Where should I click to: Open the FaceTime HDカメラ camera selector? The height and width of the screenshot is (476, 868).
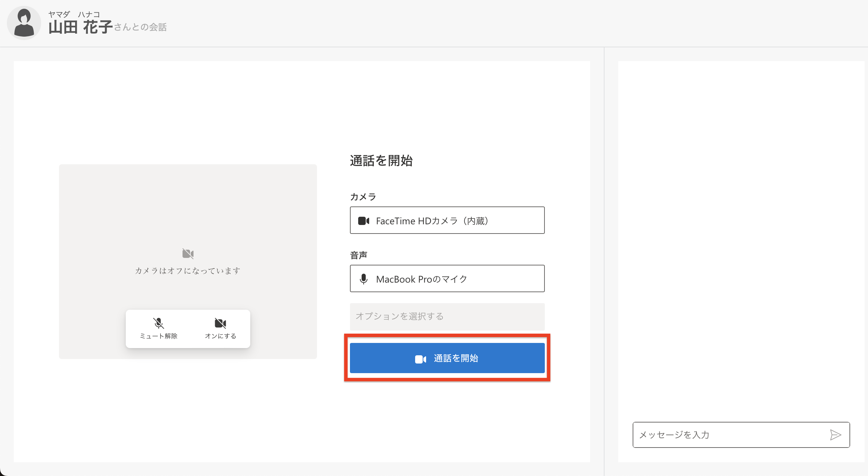coord(447,221)
